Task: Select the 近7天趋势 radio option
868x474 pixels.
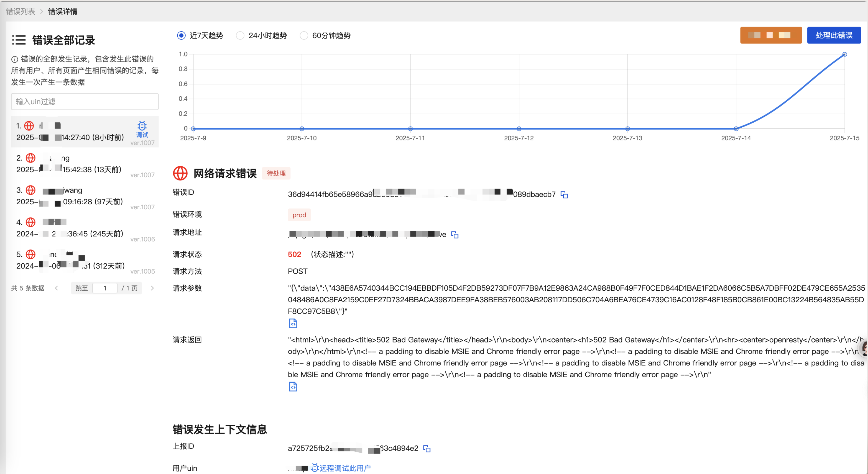Action: coord(181,36)
